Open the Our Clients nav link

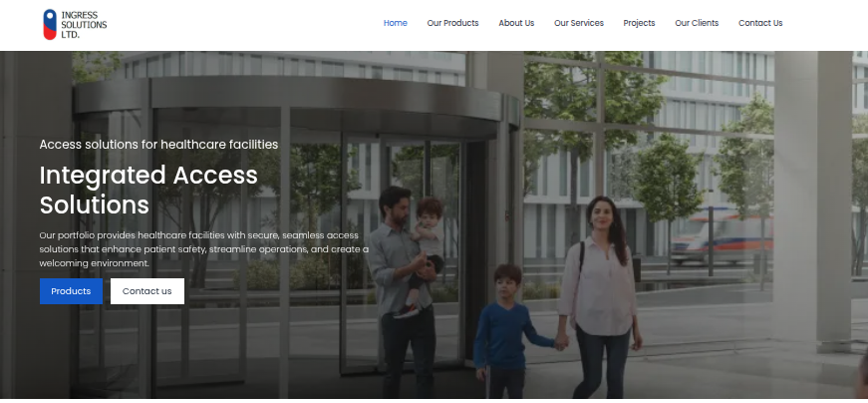(697, 23)
